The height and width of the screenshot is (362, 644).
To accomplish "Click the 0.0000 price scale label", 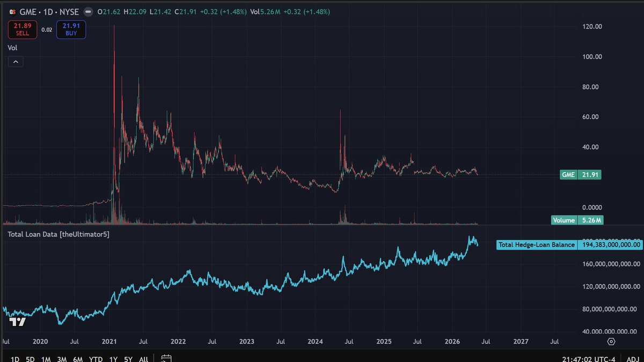I will pyautogui.click(x=592, y=208).
